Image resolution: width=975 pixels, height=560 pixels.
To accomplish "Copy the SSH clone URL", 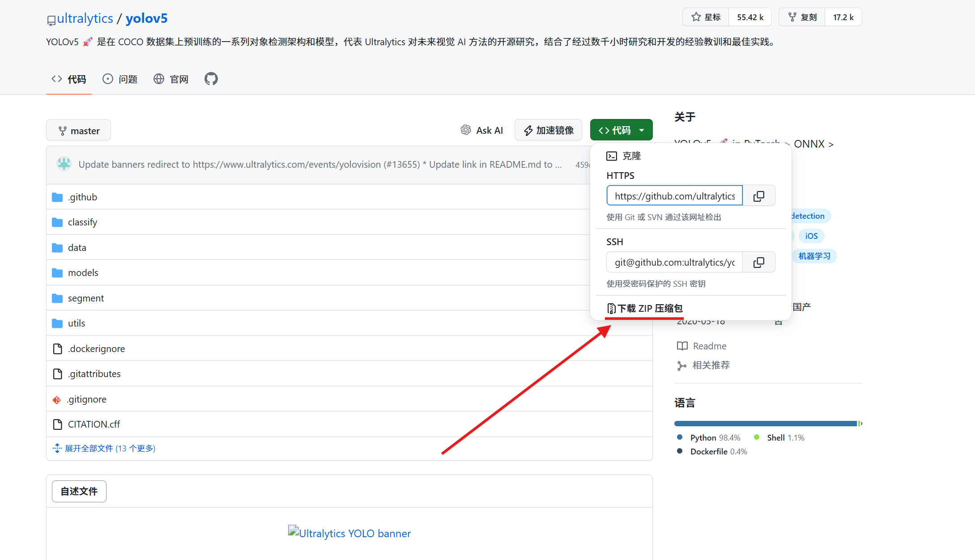I will click(x=758, y=262).
